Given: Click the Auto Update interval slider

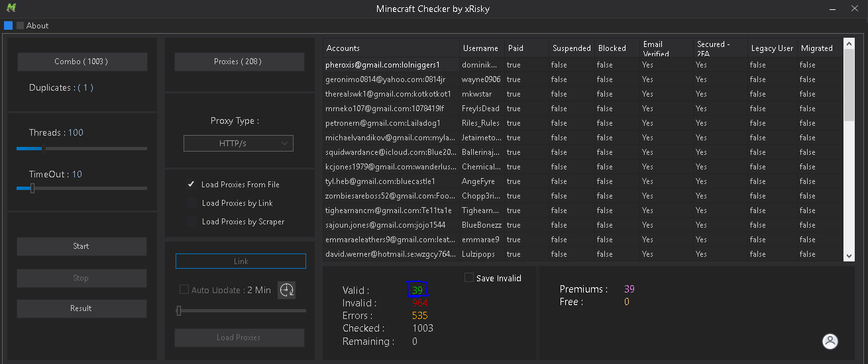Looking at the screenshot, I should tap(241, 310).
